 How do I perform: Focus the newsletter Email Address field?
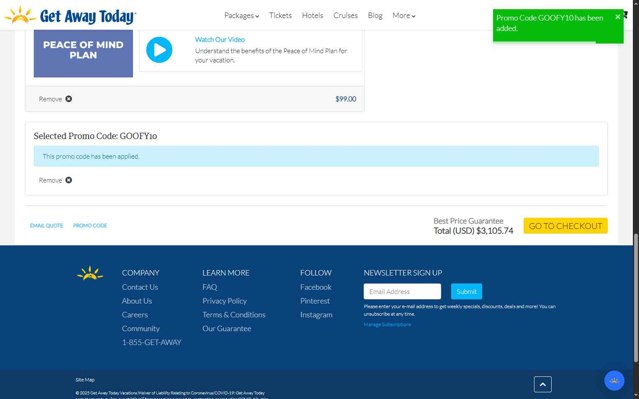(402, 291)
